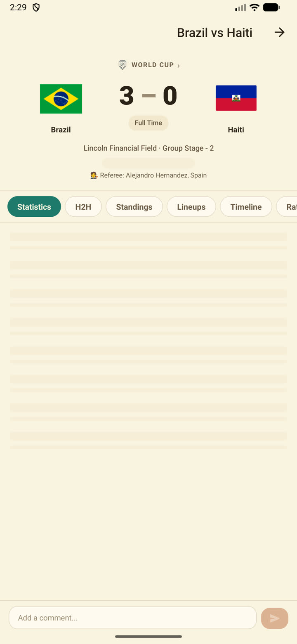Open the Standings tab
The image size is (297, 644).
[x=134, y=207]
